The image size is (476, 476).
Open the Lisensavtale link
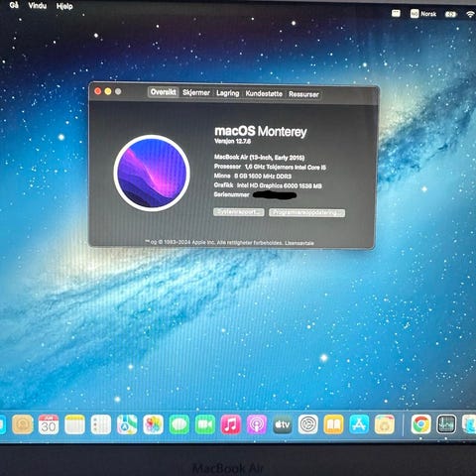tap(299, 243)
